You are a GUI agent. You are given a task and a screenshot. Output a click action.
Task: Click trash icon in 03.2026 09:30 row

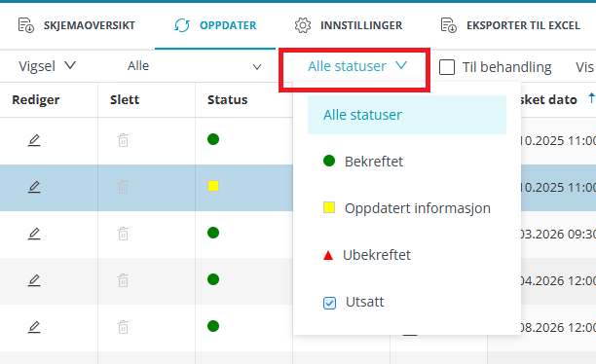point(123,234)
